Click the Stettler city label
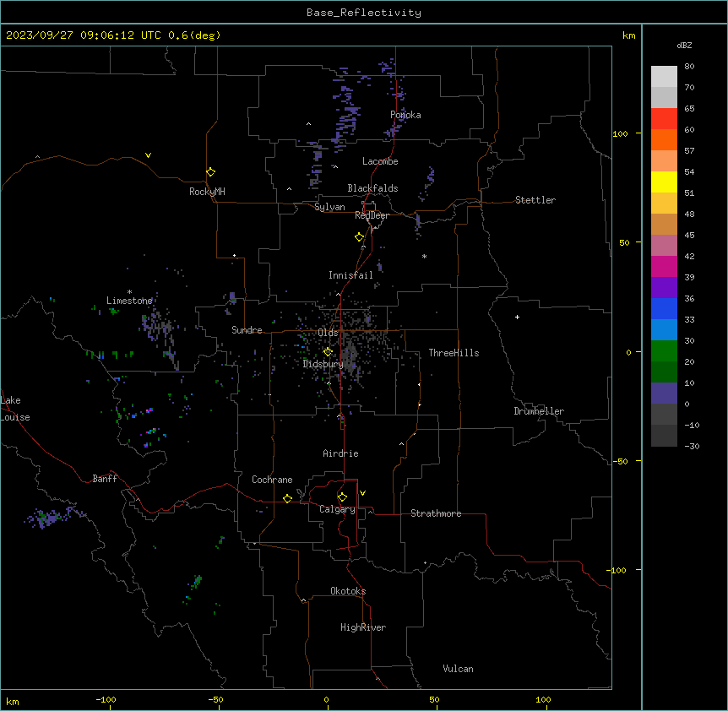This screenshot has height=711, width=728. 535,200
